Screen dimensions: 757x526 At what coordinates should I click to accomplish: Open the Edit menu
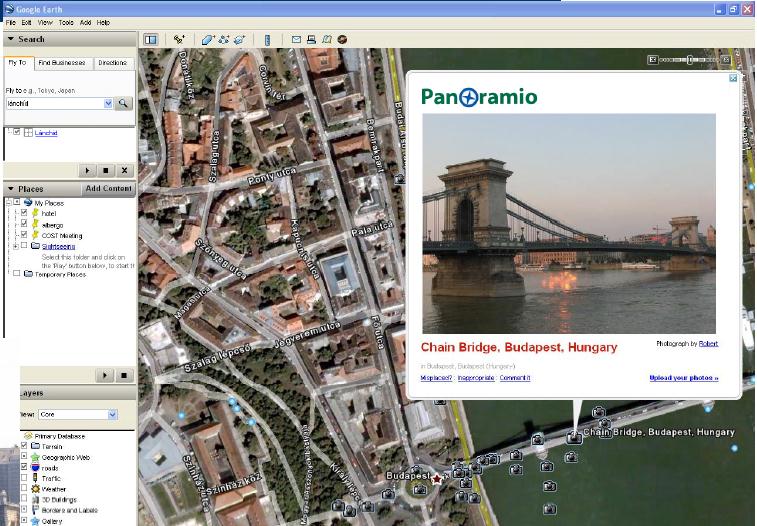(x=27, y=22)
